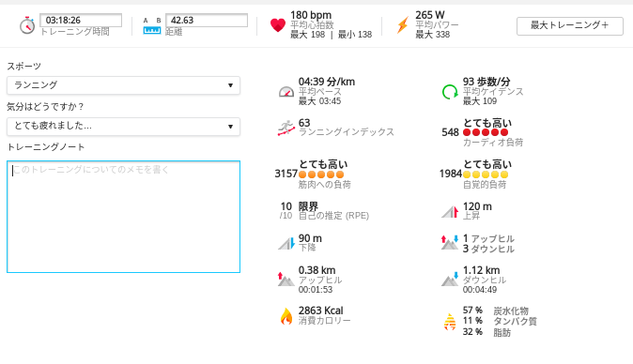Click the red cardio load dots
This screenshot has width=633, height=364.
(486, 132)
